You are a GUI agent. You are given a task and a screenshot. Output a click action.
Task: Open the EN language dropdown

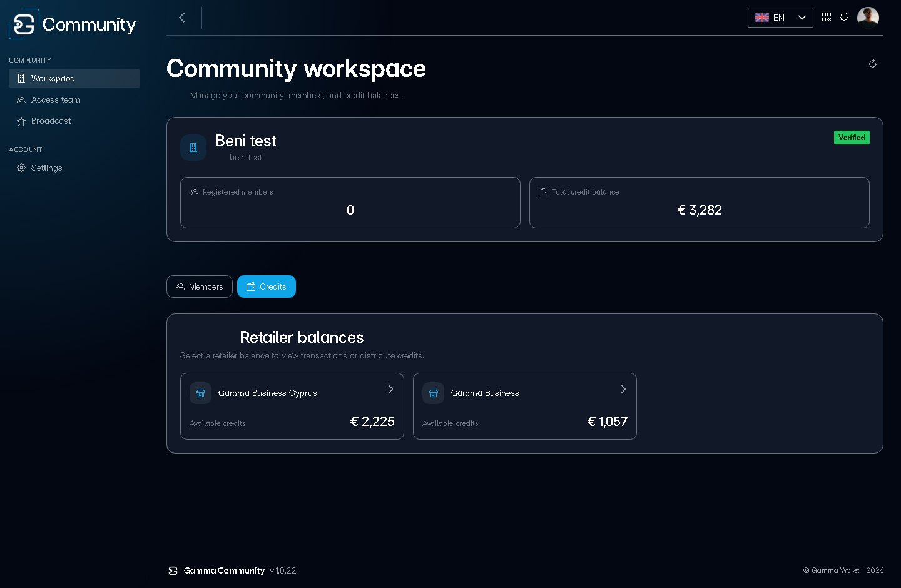(780, 18)
